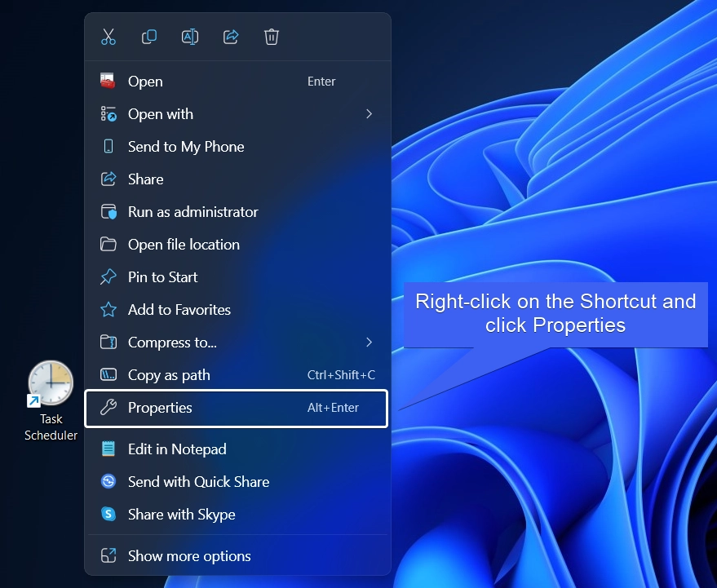Click the Show more options icon
This screenshot has height=588, width=717.
(108, 555)
